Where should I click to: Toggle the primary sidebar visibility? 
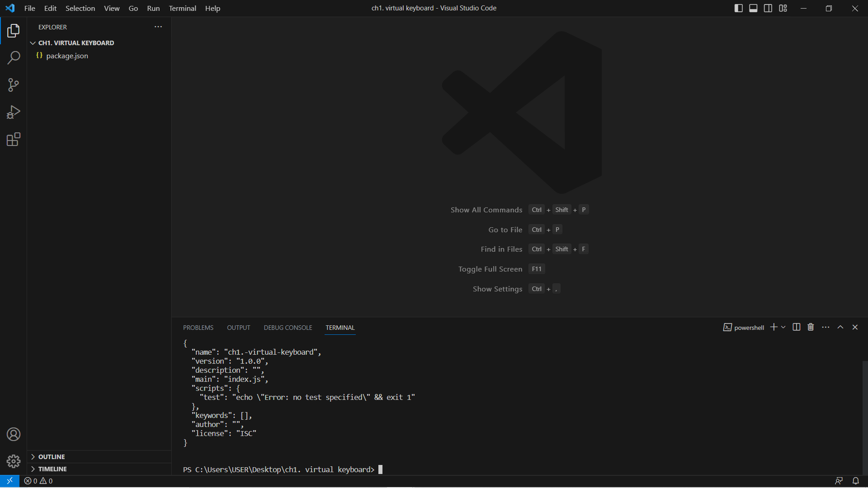738,8
